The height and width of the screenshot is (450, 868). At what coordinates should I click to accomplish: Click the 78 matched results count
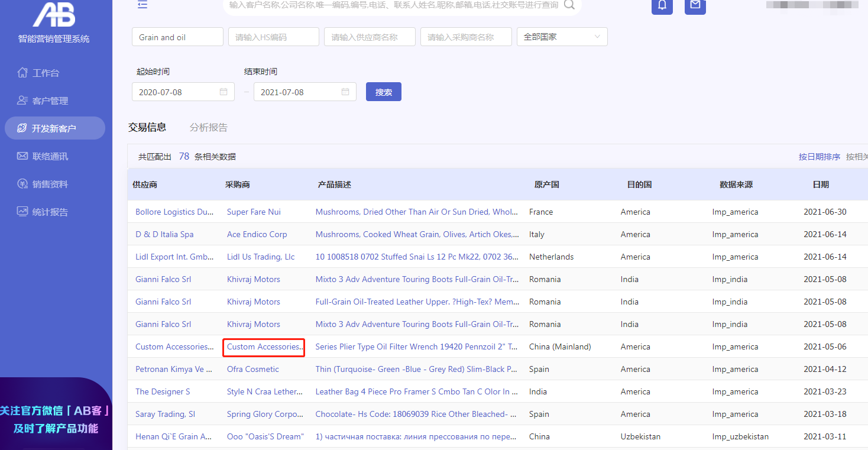point(184,156)
